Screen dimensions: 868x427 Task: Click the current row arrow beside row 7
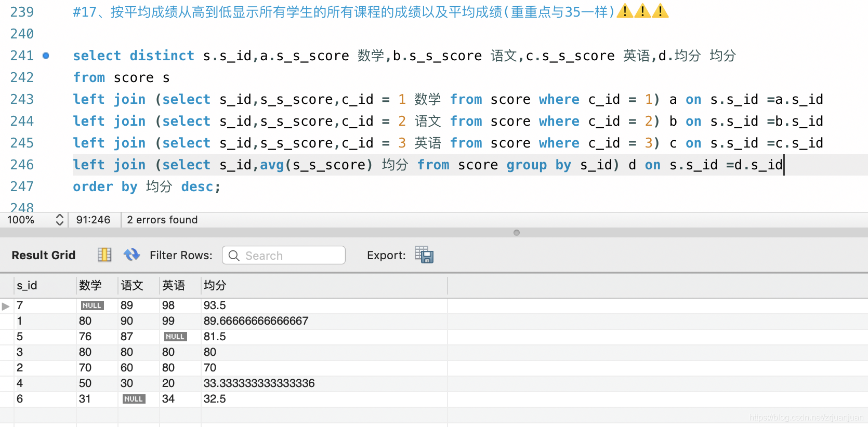tap(6, 306)
